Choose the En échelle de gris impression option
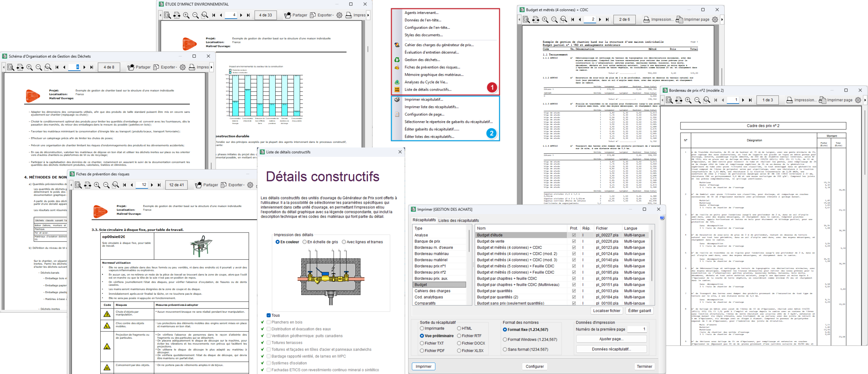The height and width of the screenshot is (374, 868). click(304, 242)
